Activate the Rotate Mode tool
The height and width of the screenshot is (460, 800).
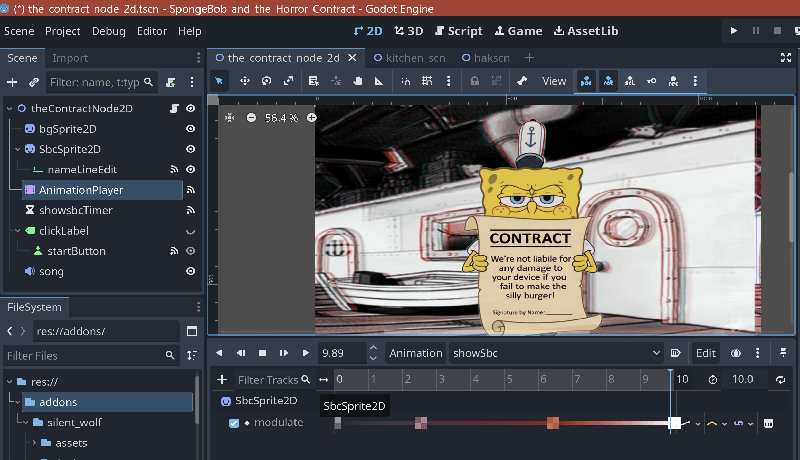pos(266,81)
